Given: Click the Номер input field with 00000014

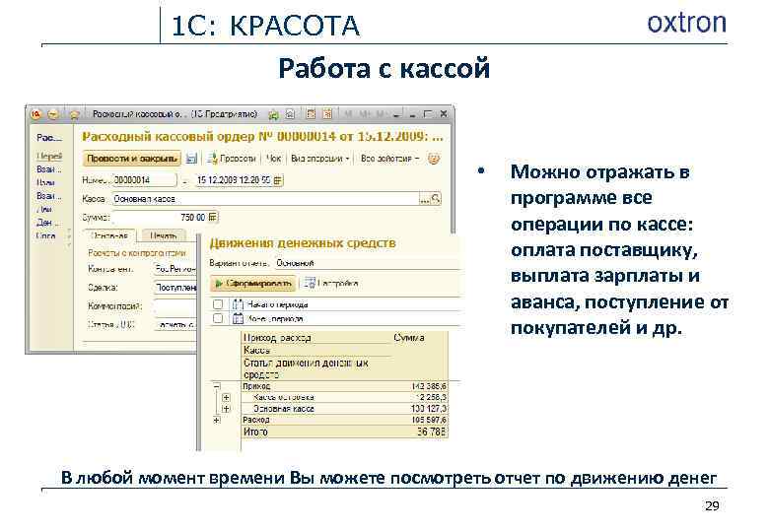Looking at the screenshot, I should (145, 180).
